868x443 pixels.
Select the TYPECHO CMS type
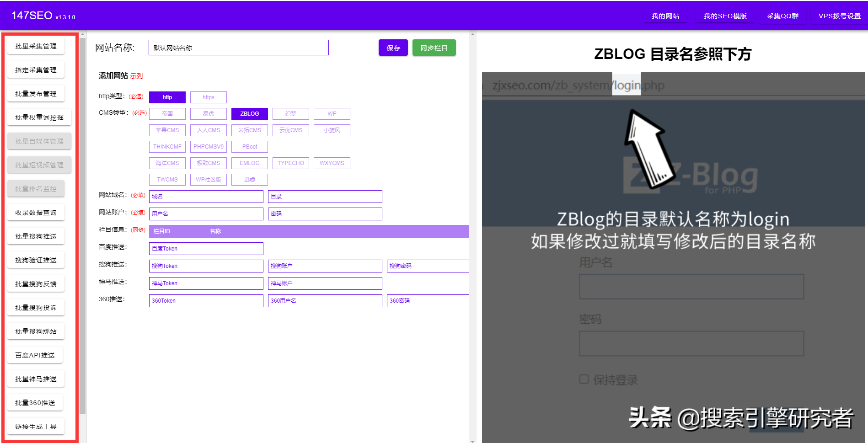(x=290, y=163)
